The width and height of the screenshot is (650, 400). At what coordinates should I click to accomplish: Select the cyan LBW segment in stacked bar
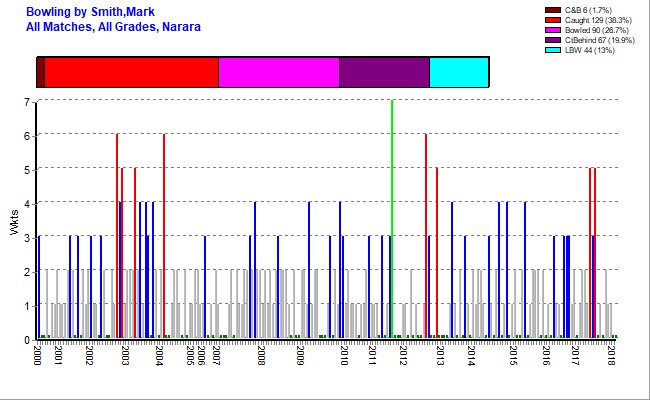tap(458, 73)
